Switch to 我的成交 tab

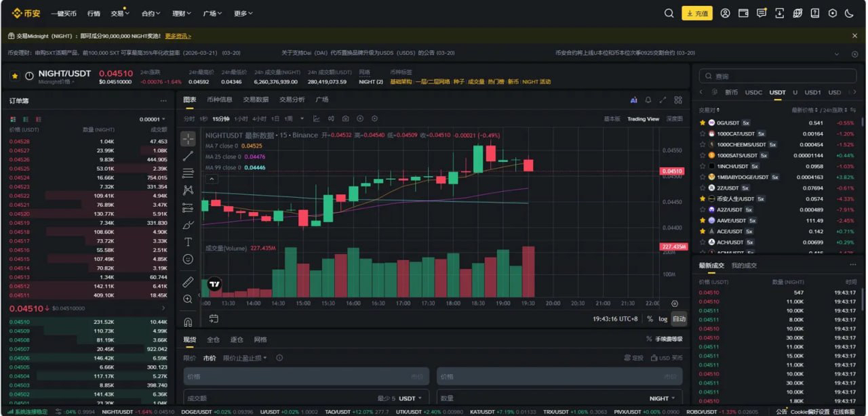click(744, 266)
